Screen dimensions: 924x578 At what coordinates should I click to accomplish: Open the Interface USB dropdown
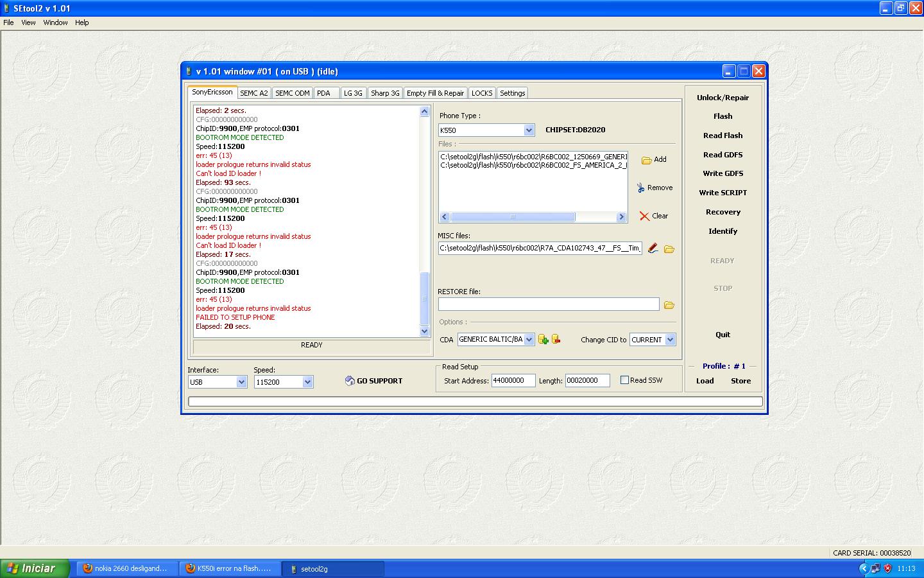(x=241, y=382)
